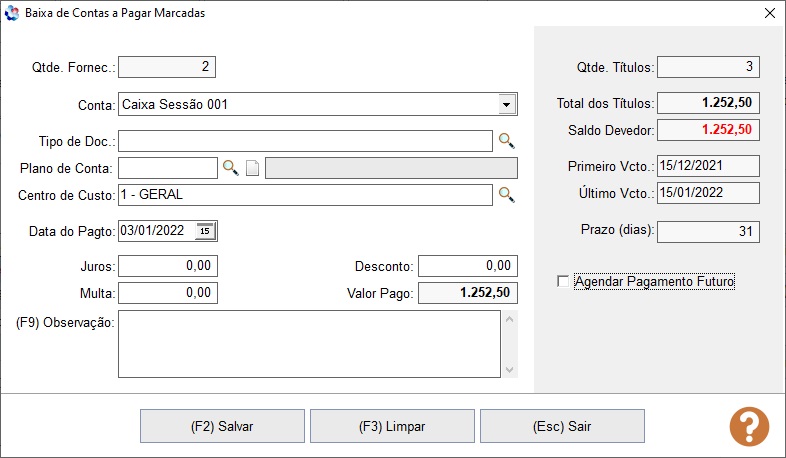Close the Baixa de Contas a Pagar window
This screenshot has width=786, height=458.
[x=770, y=13]
